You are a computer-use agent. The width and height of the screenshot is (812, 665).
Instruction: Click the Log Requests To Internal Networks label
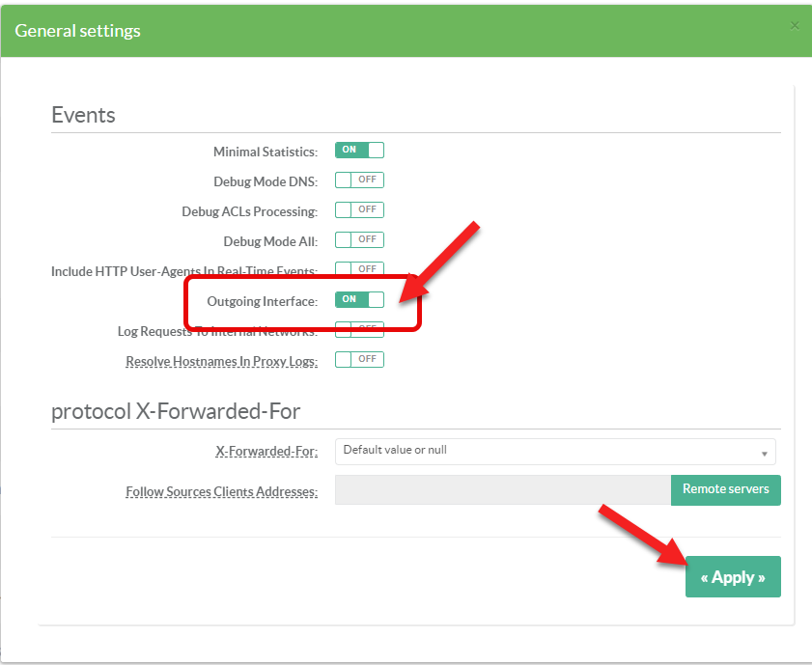tap(216, 332)
